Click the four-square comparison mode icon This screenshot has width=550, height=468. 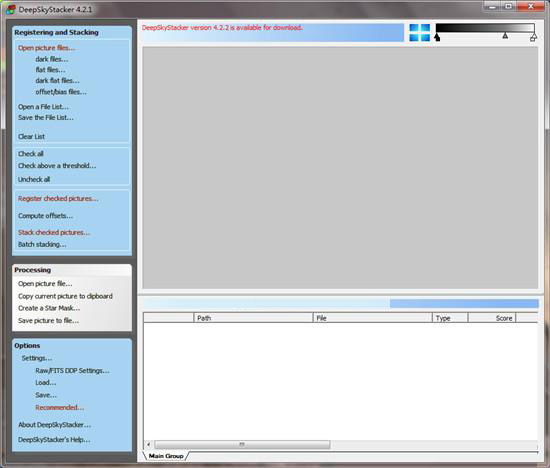420,33
